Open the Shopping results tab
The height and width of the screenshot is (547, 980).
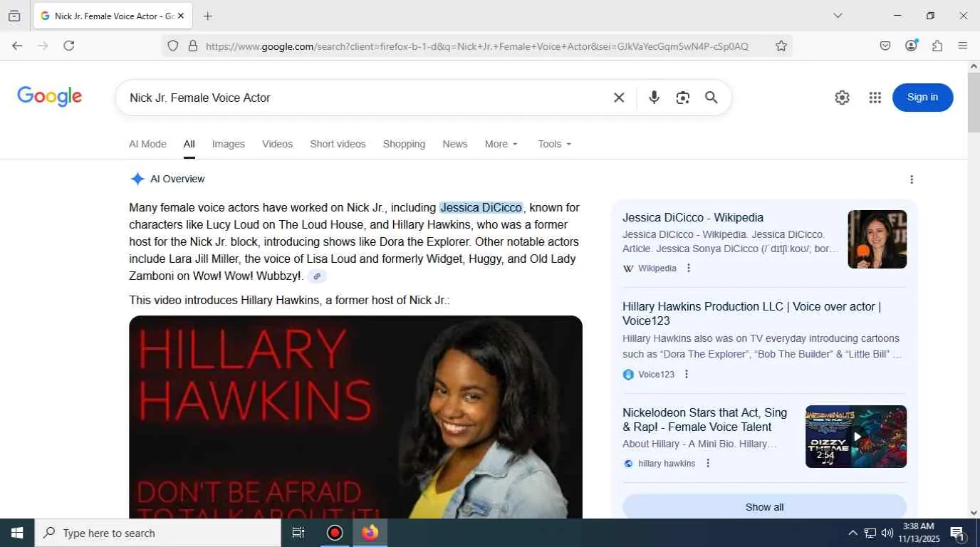pos(404,144)
